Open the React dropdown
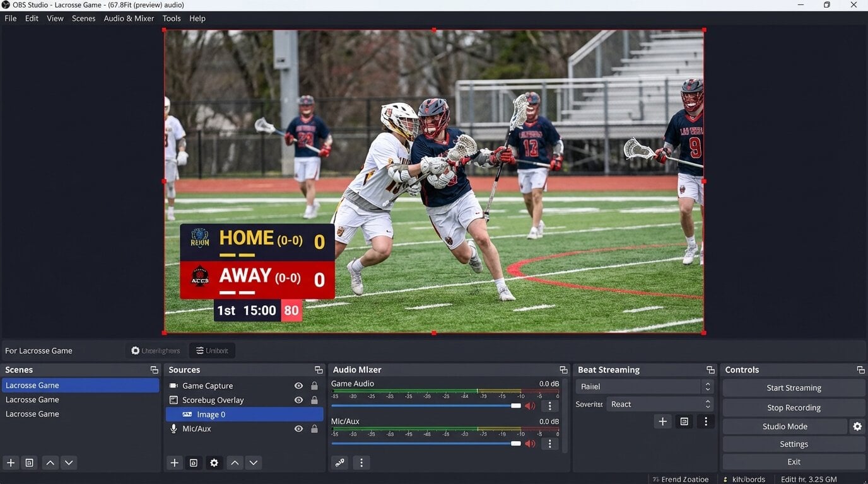 [x=707, y=404]
